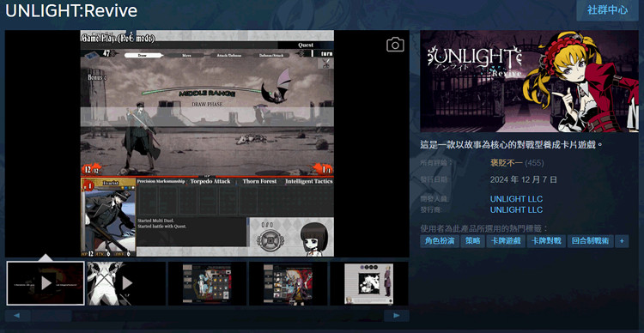Click the 卡牌遊戲 tag
Image resolution: width=644 pixels, height=333 pixels.
pos(506,241)
